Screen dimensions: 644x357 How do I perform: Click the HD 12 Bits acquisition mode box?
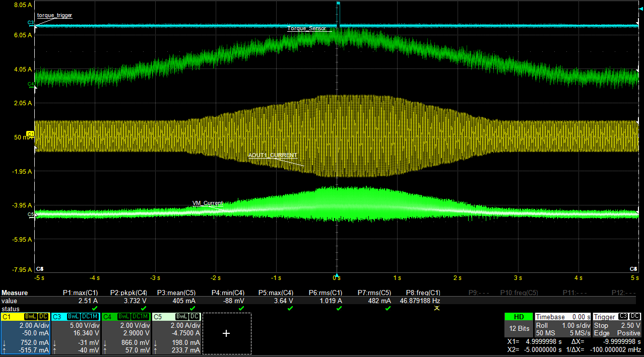520,325
